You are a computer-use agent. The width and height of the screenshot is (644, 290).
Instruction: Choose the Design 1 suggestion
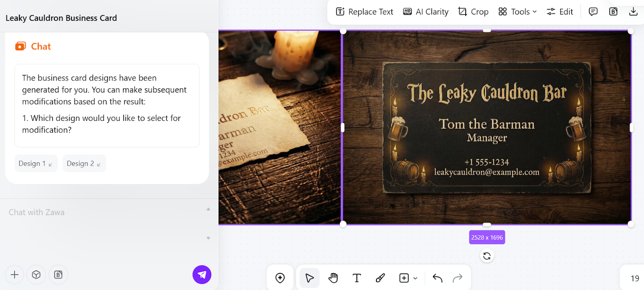click(36, 164)
